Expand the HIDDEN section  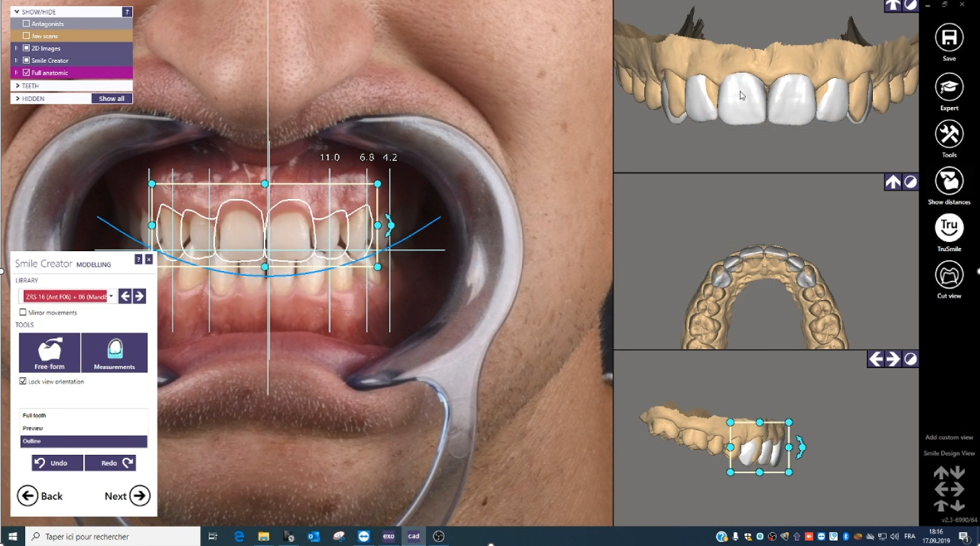pyautogui.click(x=17, y=98)
